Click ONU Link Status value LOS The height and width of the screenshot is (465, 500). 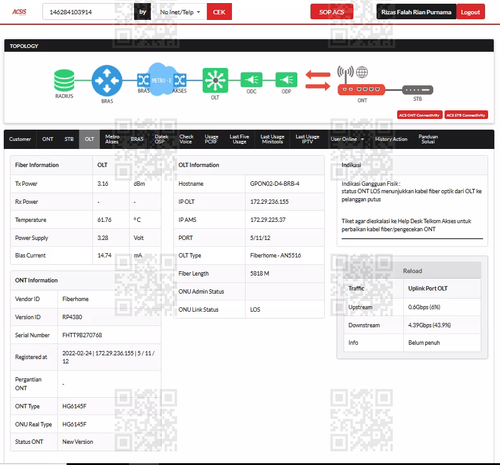(x=255, y=310)
